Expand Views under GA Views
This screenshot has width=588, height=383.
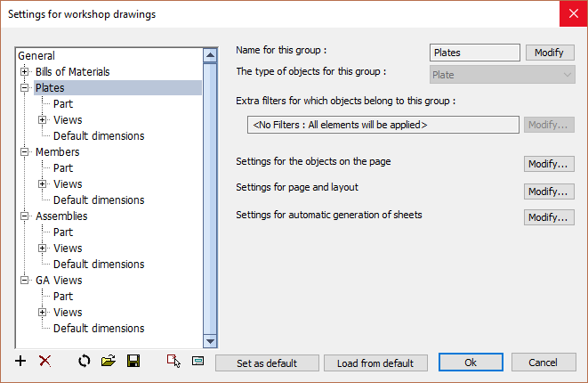point(42,313)
